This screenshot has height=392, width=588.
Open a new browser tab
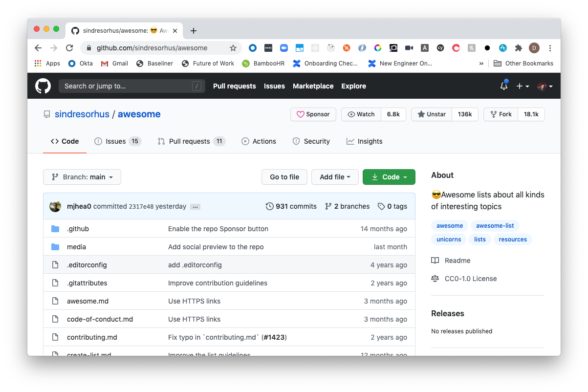(194, 31)
